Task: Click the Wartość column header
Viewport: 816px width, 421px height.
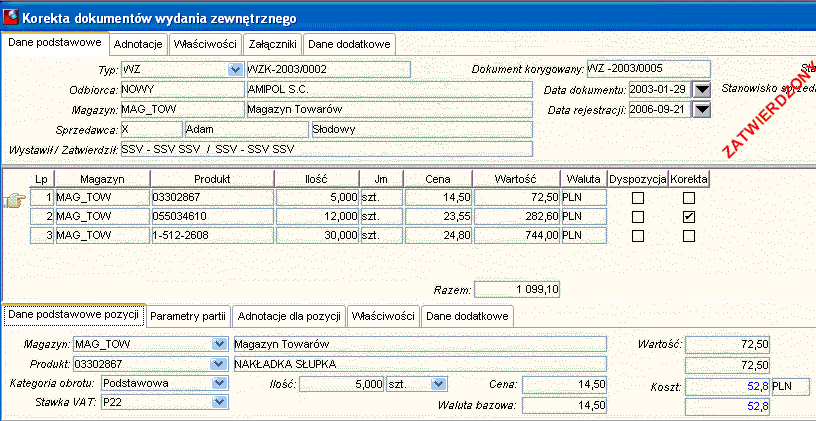Action: point(517,179)
